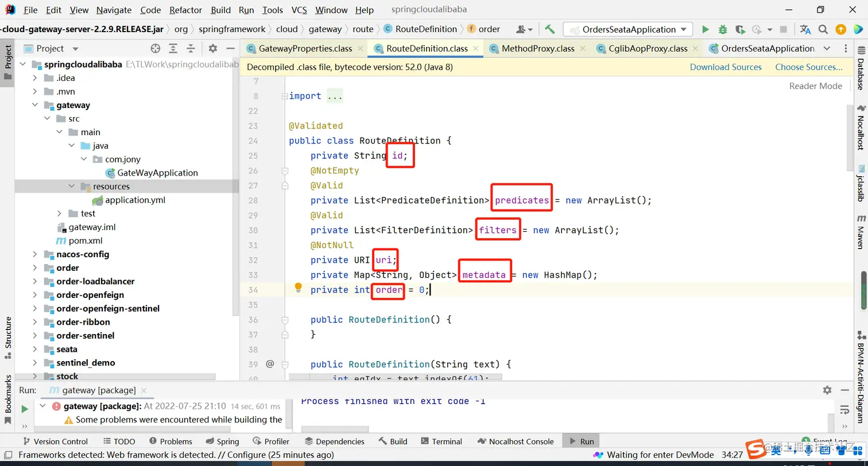The height and width of the screenshot is (466, 868).
Task: Open the Version Control tool window
Action: coord(55,441)
